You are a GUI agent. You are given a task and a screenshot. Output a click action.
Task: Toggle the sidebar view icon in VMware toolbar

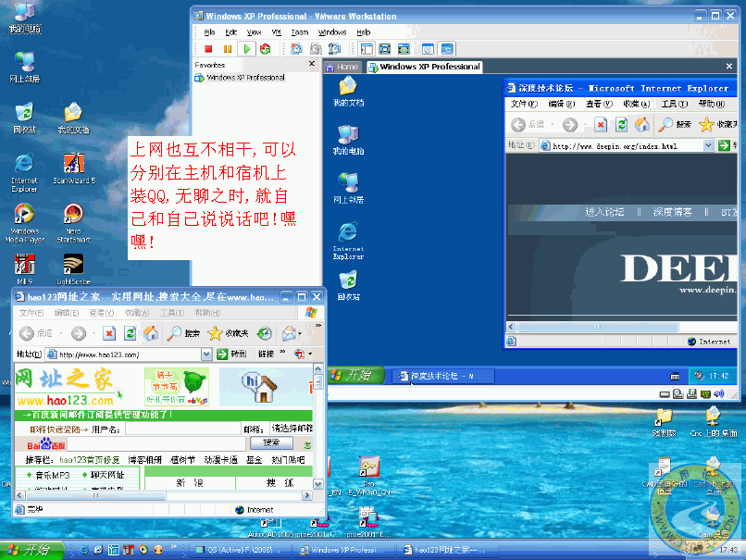point(367,49)
